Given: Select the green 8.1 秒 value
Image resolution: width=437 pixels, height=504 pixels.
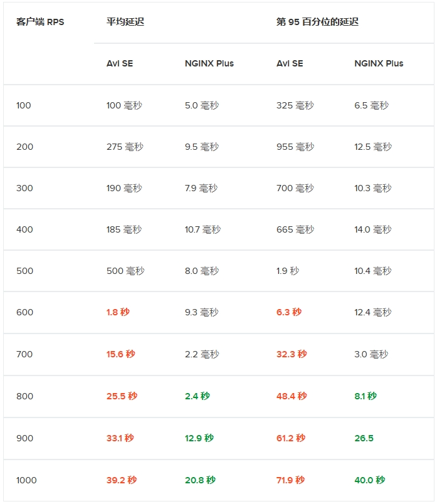Looking at the screenshot, I should click(x=366, y=396).
